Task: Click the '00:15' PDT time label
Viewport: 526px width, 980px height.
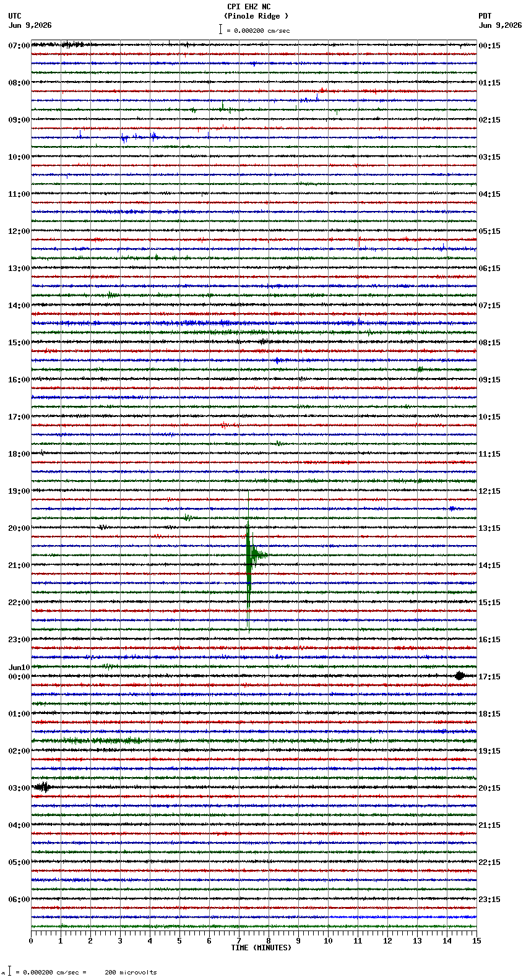Action: click(489, 46)
